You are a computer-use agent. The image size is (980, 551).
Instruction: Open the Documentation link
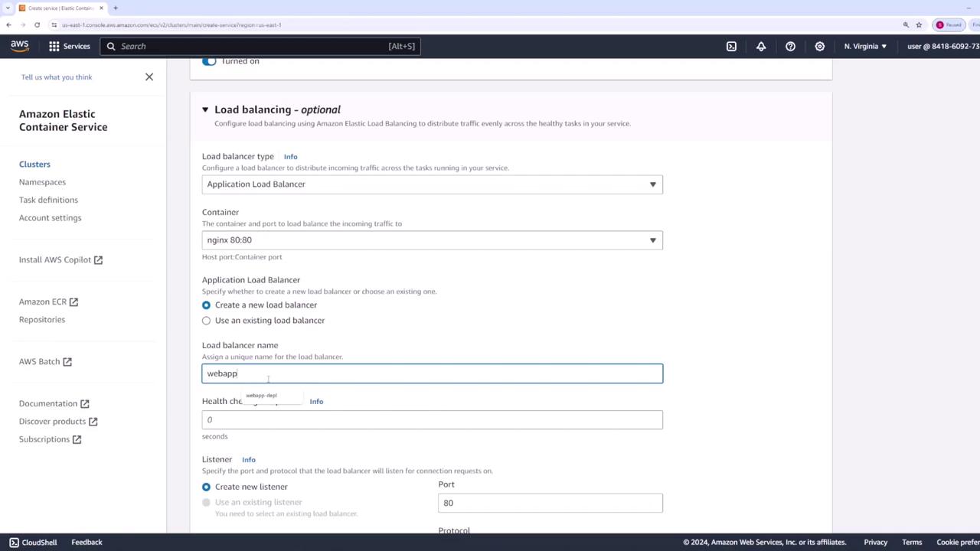point(48,403)
